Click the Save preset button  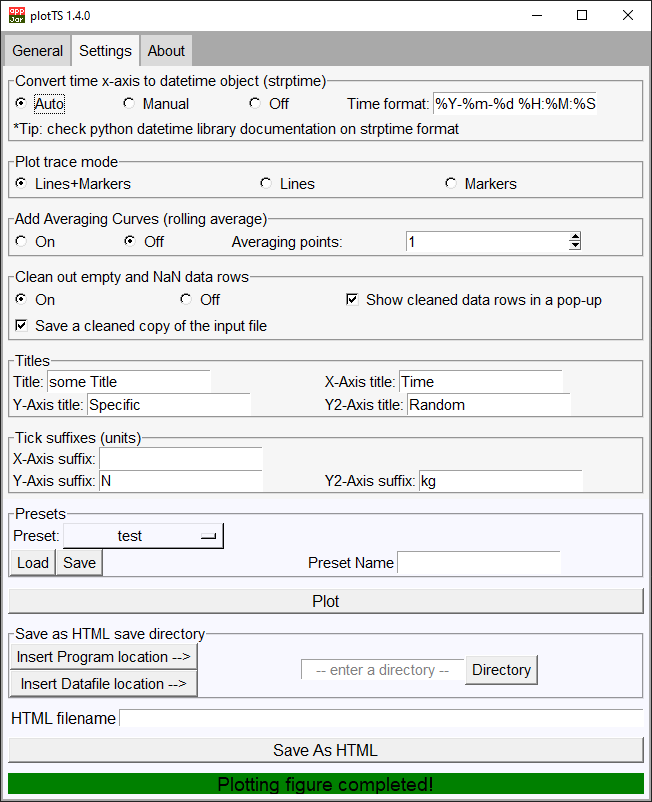tap(79, 563)
